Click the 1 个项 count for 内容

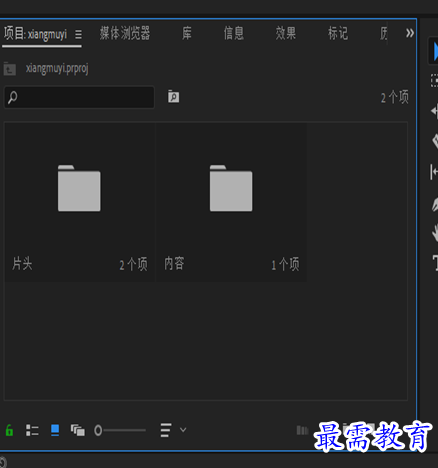coord(285,265)
